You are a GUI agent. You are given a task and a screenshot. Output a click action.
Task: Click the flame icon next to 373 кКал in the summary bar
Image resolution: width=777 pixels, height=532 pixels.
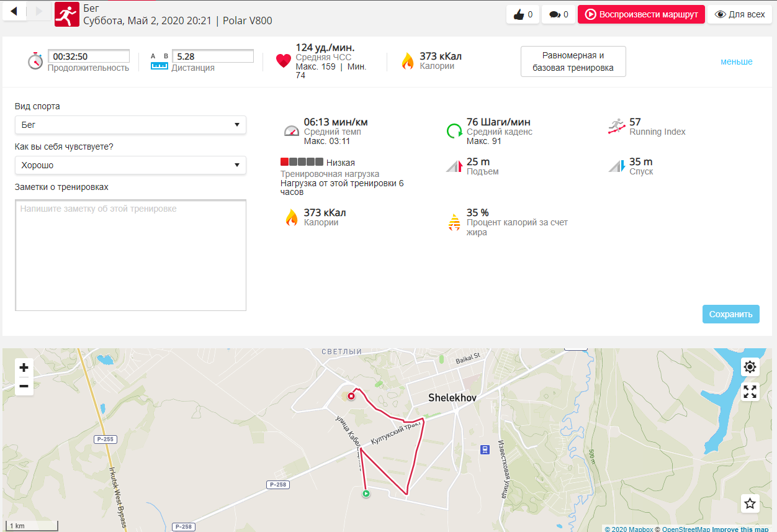[x=408, y=61]
